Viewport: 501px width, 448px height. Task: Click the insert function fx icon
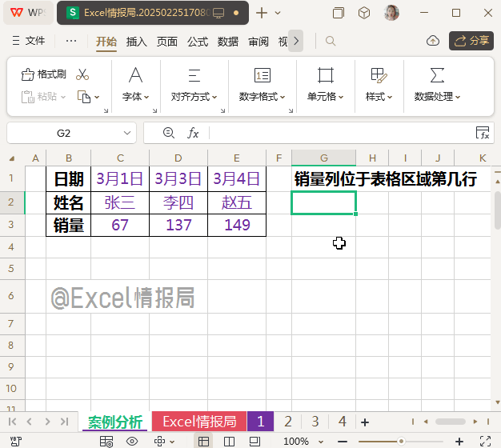pyautogui.click(x=193, y=133)
